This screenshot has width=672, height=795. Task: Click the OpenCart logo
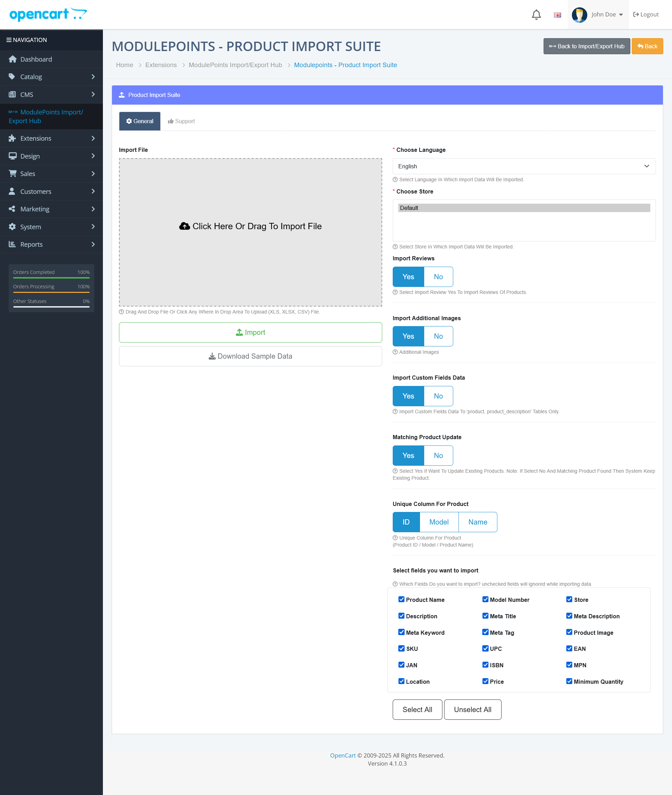(x=48, y=14)
